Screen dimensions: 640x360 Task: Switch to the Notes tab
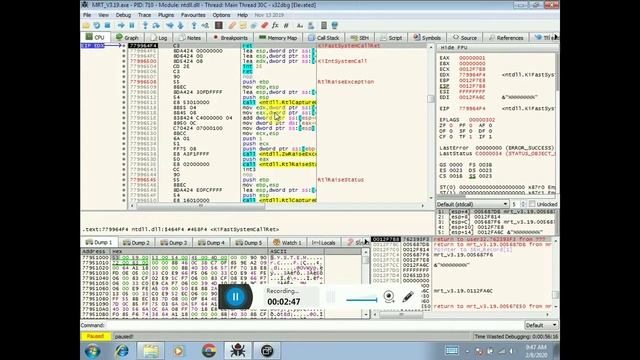190,38
